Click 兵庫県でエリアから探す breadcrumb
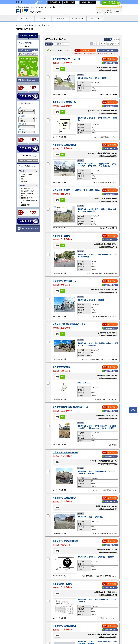 37,25
